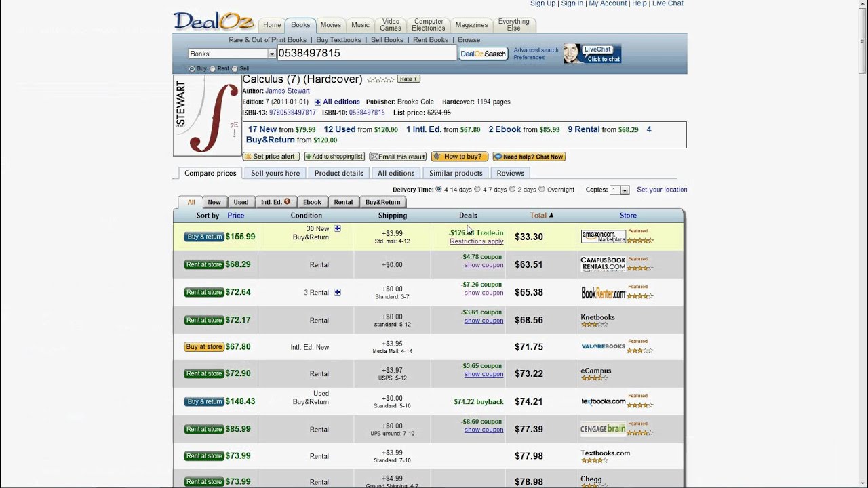
Task: Click the Knetbooks star rating
Action: click(594, 325)
